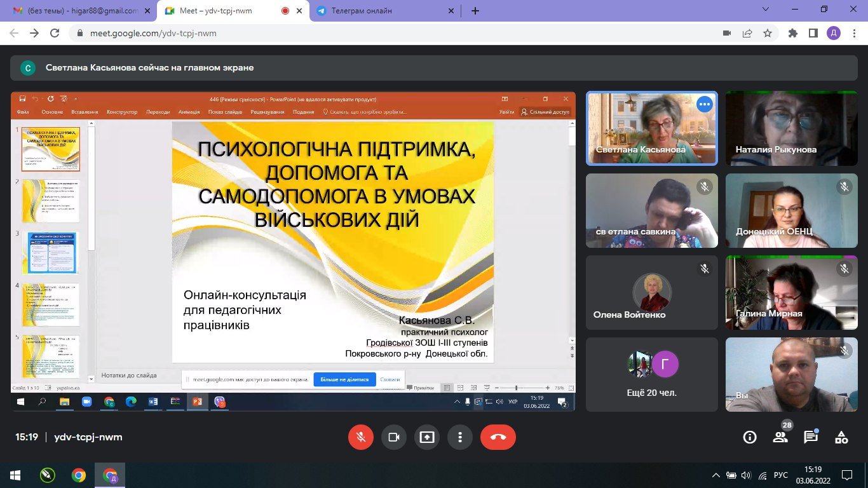
Task: Close the Meet browser tab
Action: 300,11
